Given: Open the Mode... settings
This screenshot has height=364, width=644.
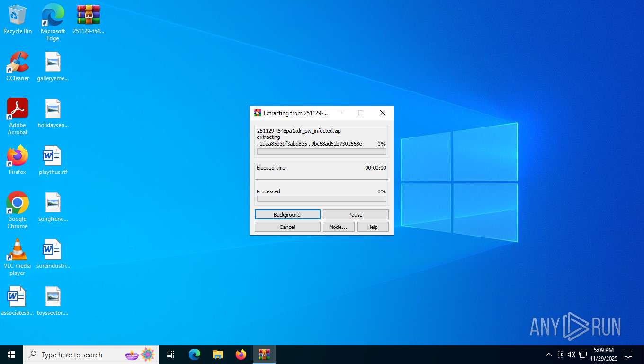Looking at the screenshot, I should pyautogui.click(x=338, y=227).
